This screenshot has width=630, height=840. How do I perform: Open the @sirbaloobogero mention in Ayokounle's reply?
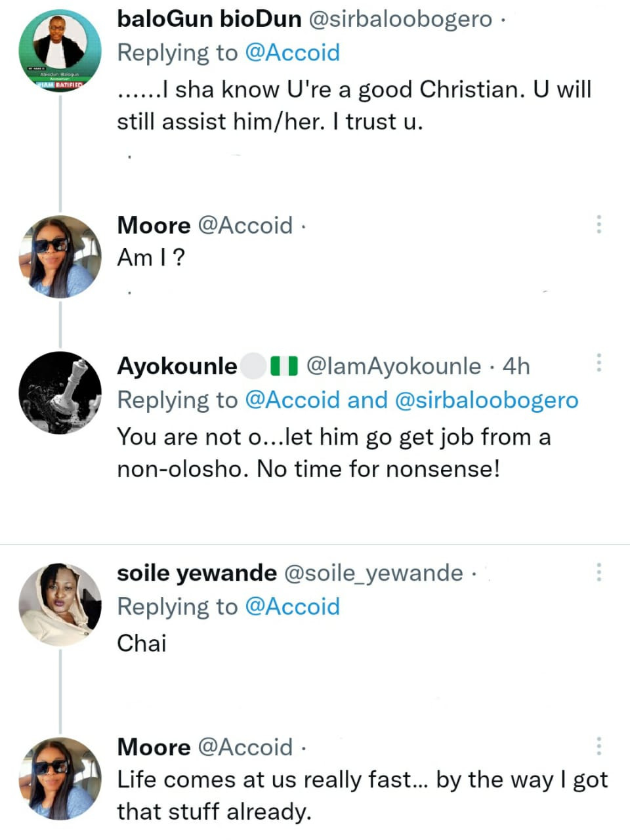[486, 400]
